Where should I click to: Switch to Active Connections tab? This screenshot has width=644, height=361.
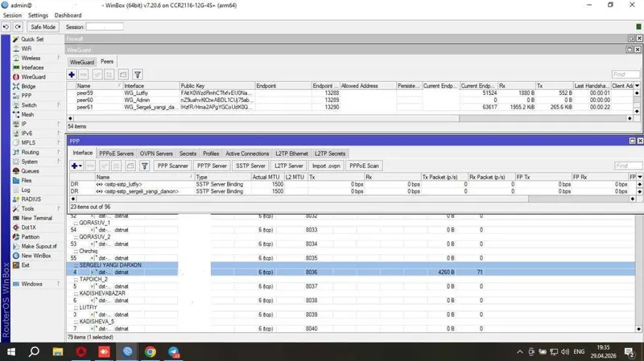click(x=247, y=154)
